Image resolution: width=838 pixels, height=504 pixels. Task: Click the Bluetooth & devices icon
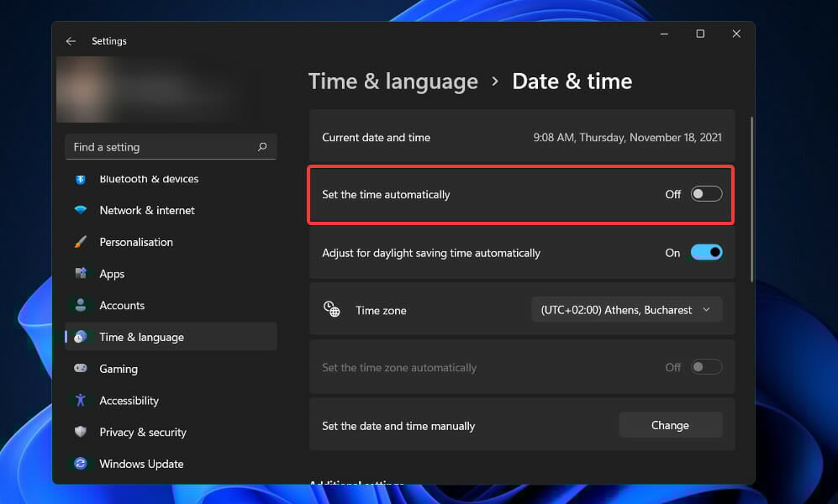point(81,179)
